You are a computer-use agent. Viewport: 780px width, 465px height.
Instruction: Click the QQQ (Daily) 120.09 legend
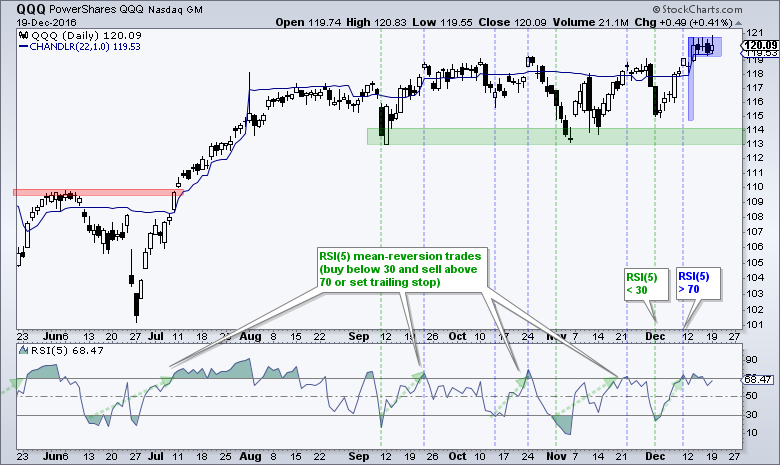[x=86, y=35]
